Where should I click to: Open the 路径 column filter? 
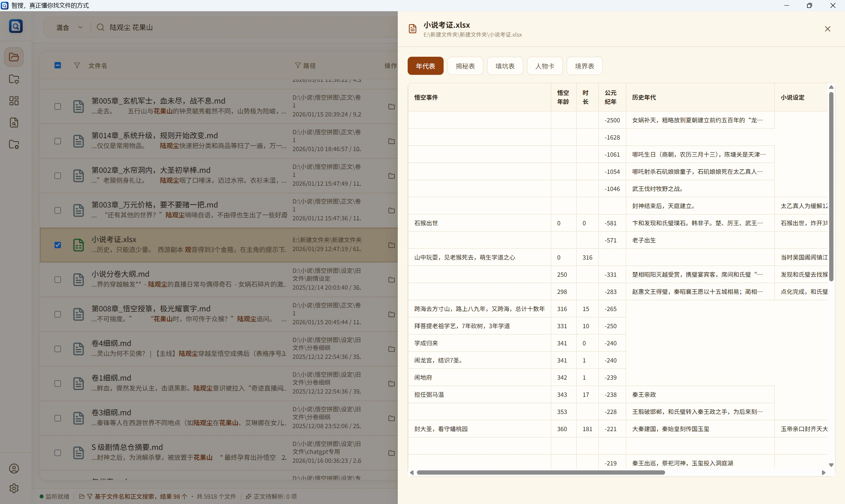pyautogui.click(x=298, y=65)
